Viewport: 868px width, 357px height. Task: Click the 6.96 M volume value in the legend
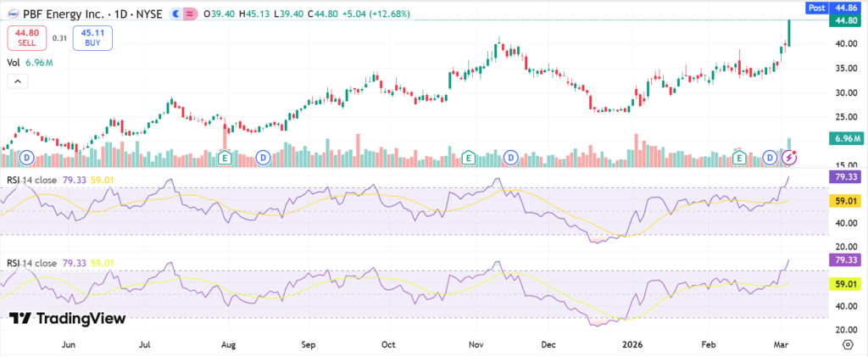click(x=39, y=63)
